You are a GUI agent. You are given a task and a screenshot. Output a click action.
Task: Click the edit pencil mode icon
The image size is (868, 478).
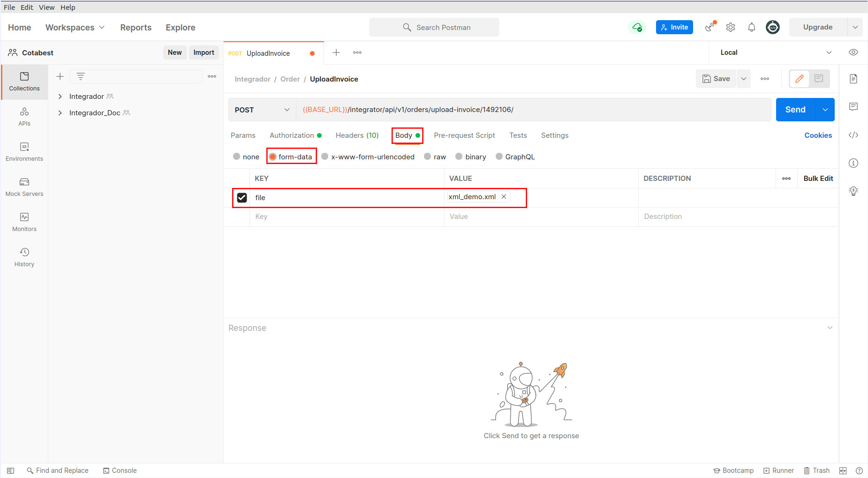coord(800,79)
